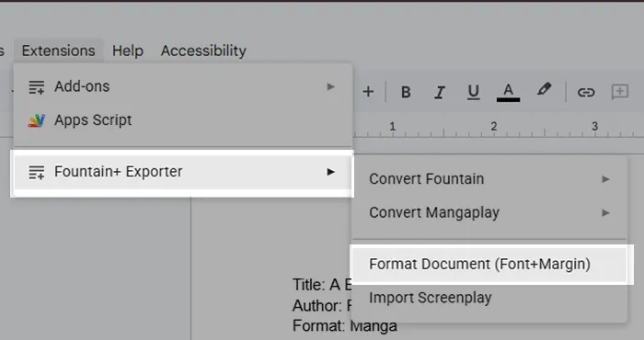
Task: Open the Accessibility menu
Action: 203,51
